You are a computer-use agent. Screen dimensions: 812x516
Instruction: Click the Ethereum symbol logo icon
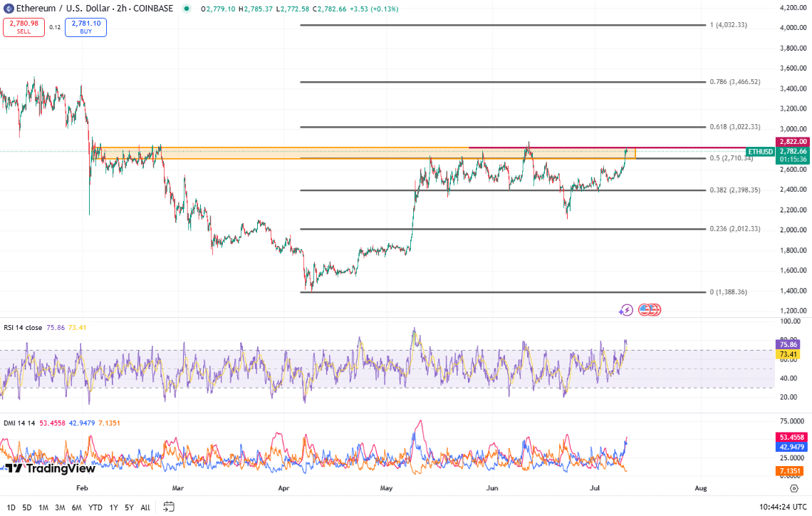[9, 9]
